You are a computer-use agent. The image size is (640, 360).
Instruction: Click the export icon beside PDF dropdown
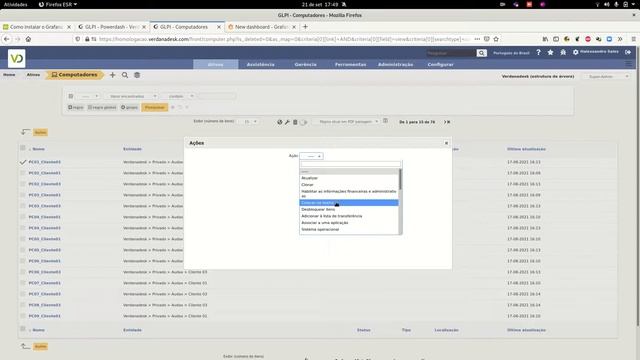tap(385, 121)
